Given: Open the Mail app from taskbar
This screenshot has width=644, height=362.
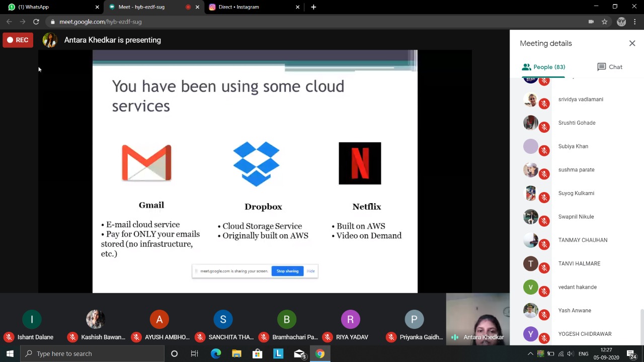Looking at the screenshot, I should click(299, 353).
